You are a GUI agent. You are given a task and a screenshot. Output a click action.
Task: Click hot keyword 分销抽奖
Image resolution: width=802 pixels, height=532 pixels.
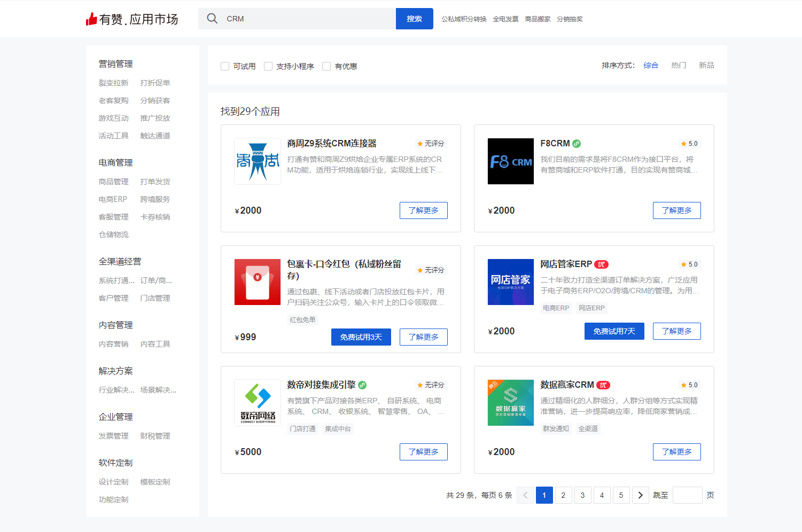570,19
